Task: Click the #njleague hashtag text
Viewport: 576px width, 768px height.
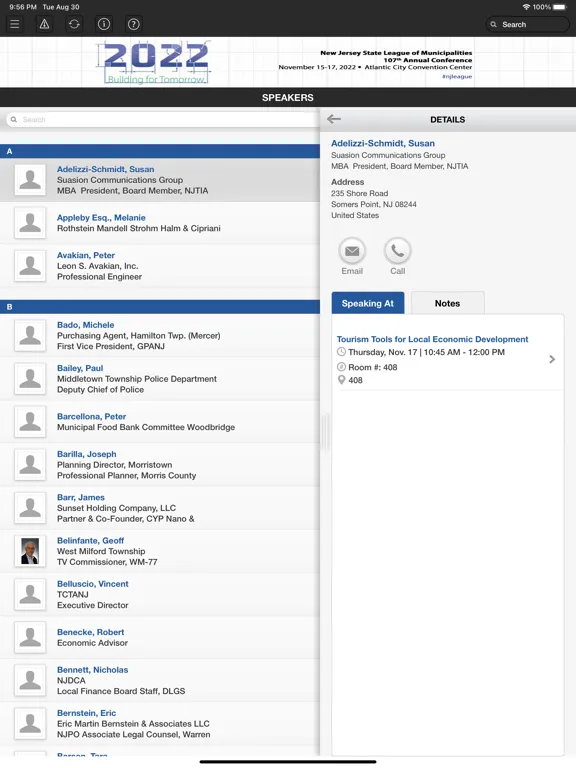Action: point(457,76)
